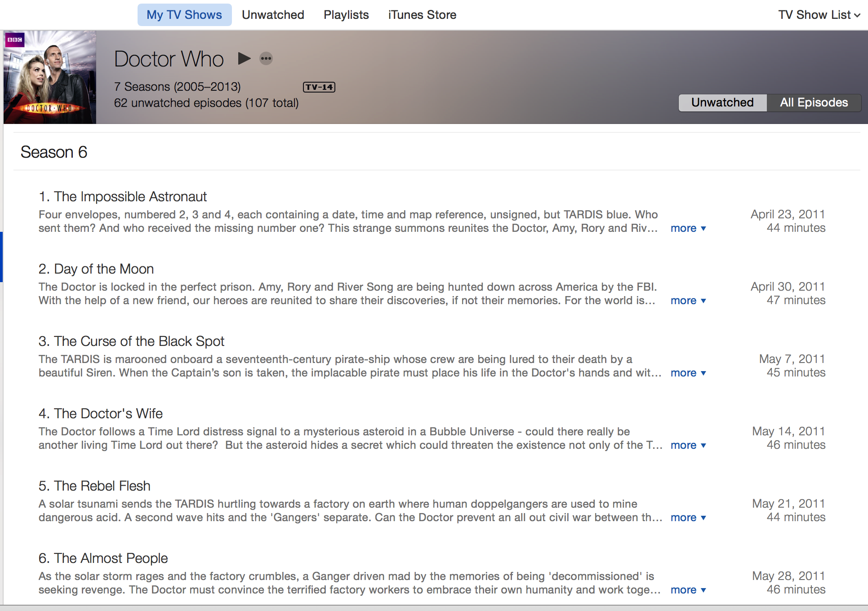Expand The Almost People description
The height and width of the screenshot is (611, 868).
click(688, 590)
